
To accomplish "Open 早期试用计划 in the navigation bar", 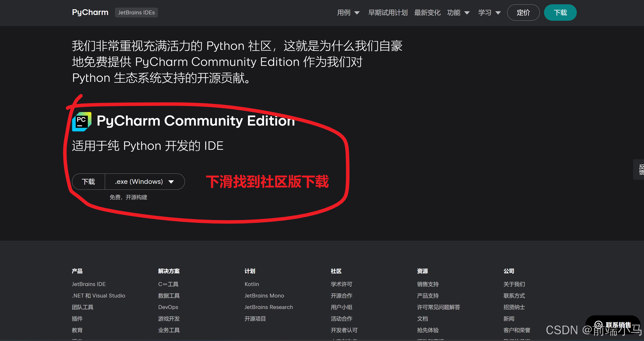I will pyautogui.click(x=388, y=13).
